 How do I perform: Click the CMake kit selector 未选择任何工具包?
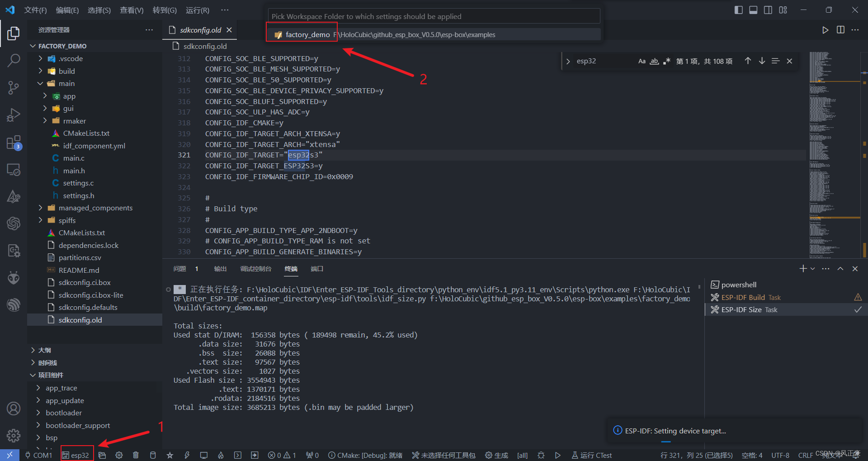point(443,455)
